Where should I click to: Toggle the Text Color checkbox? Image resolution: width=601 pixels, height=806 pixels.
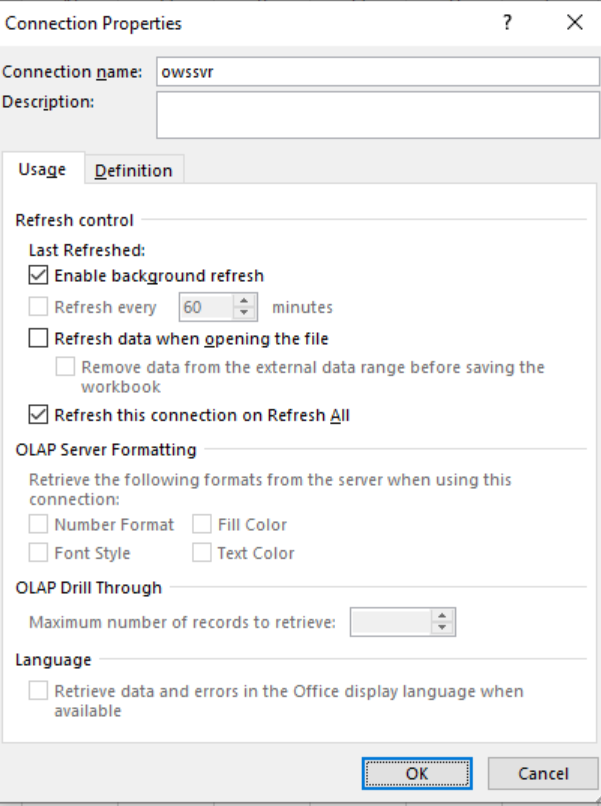click(x=201, y=552)
